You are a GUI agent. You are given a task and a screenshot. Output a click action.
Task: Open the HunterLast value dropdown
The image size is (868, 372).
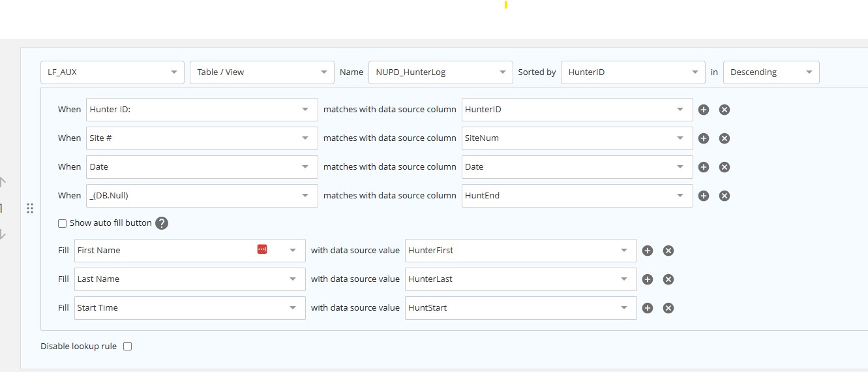(521, 279)
